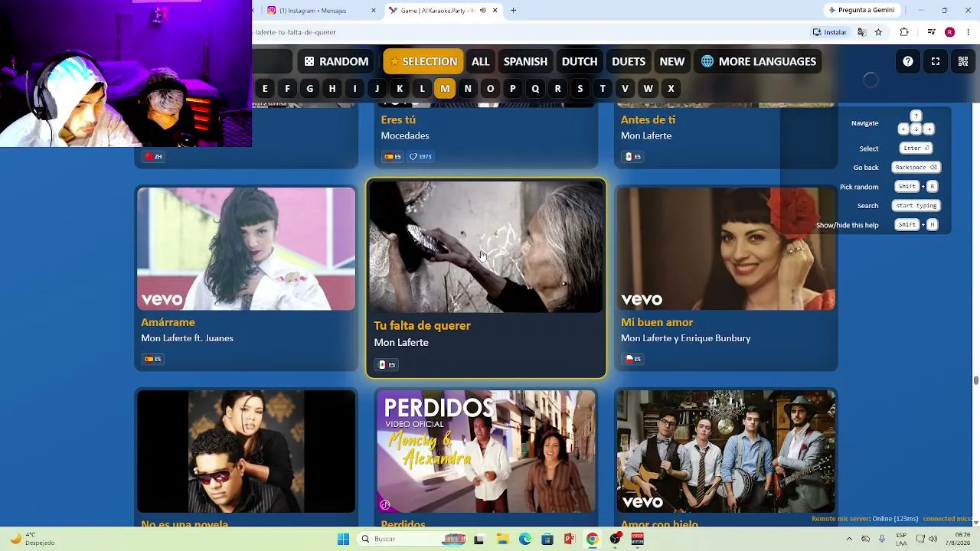Filter songs by DUTCH
This screenshot has height=551, width=980.
(x=580, y=61)
